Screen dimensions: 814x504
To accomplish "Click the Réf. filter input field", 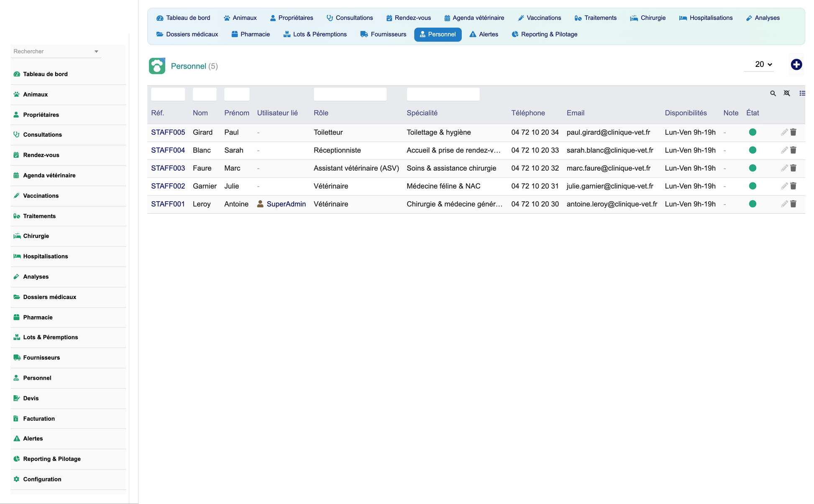I will pyautogui.click(x=168, y=94).
